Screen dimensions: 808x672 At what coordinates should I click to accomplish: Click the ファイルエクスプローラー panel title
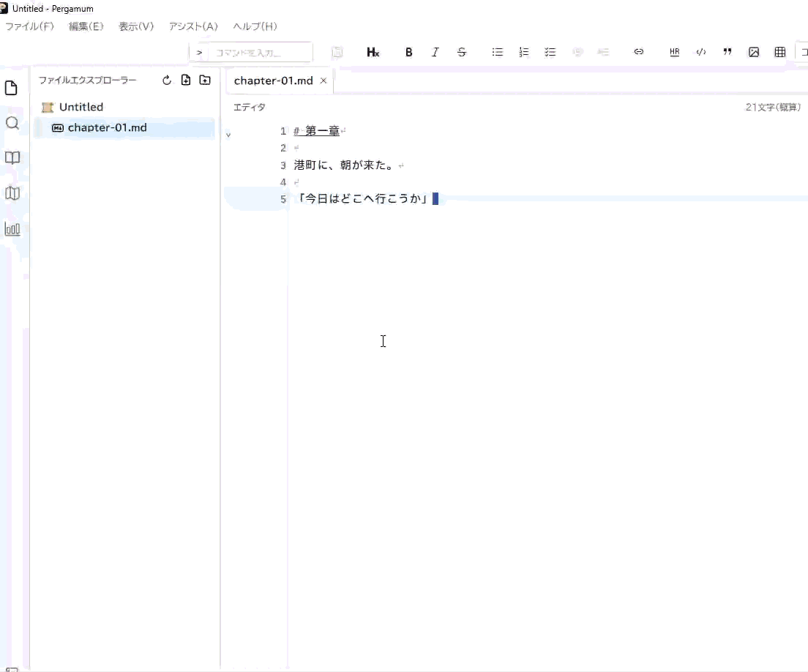click(x=88, y=81)
